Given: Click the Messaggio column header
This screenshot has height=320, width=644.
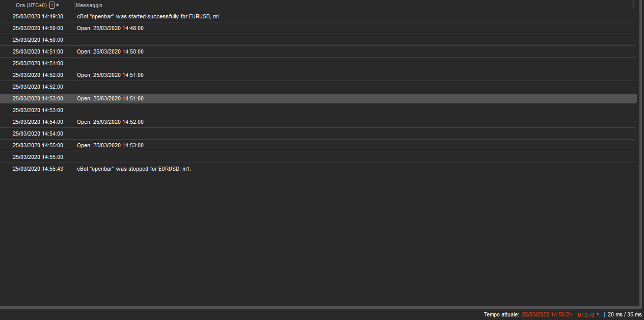Looking at the screenshot, I should 89,5.
